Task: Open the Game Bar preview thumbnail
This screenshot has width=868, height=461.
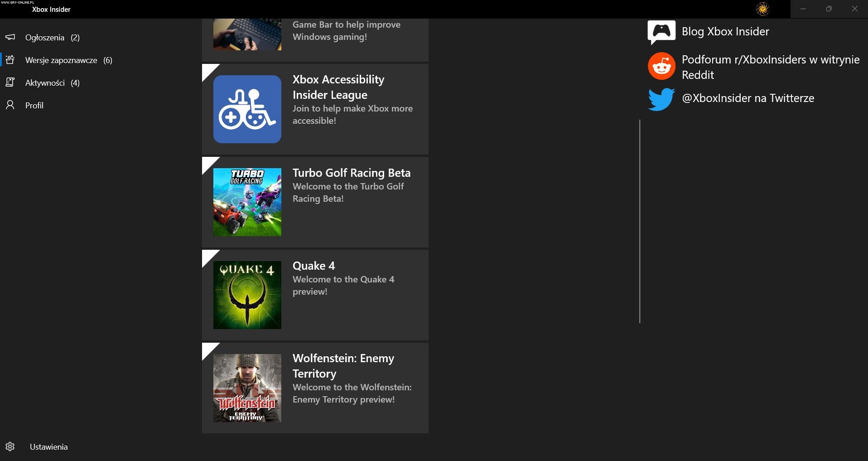Action: pyautogui.click(x=247, y=34)
